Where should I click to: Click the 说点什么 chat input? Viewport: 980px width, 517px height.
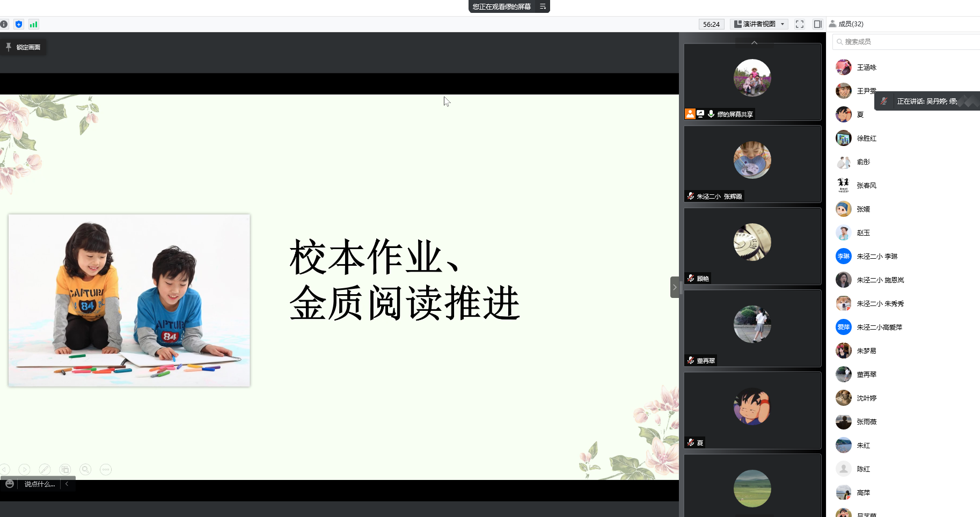(x=40, y=484)
